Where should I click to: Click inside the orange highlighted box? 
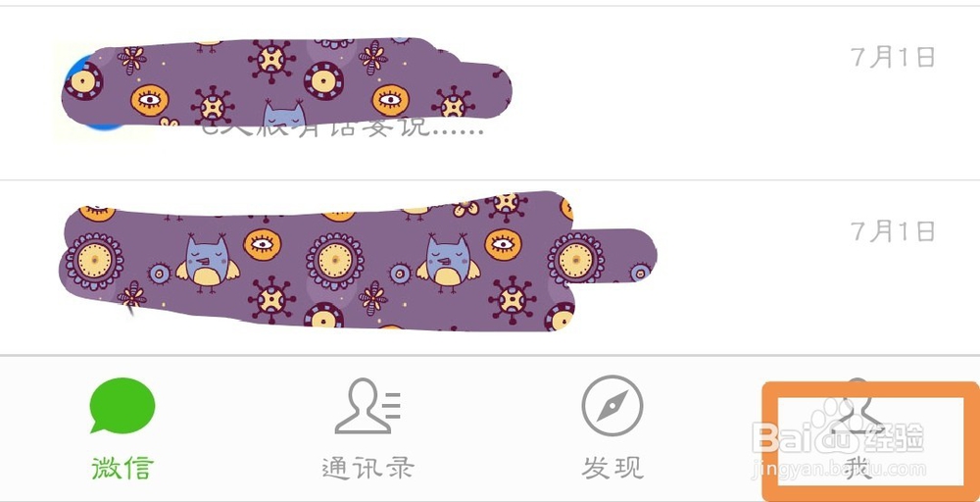click(870, 441)
